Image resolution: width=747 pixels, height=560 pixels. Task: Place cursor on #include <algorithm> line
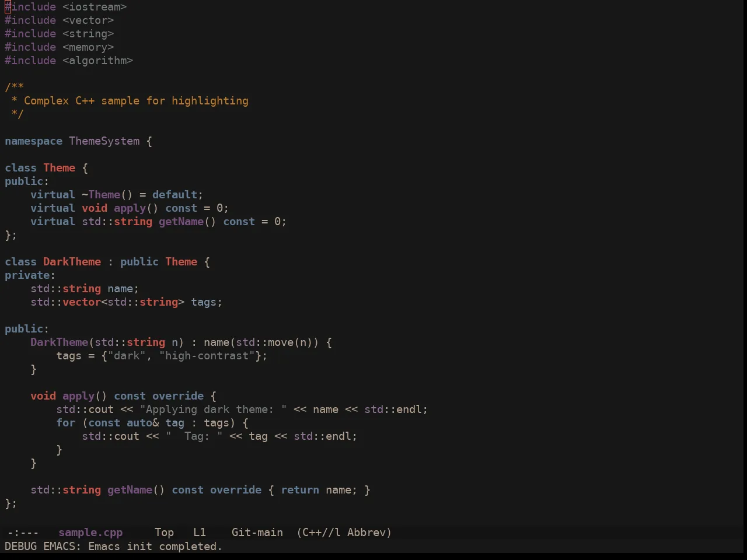69,61
